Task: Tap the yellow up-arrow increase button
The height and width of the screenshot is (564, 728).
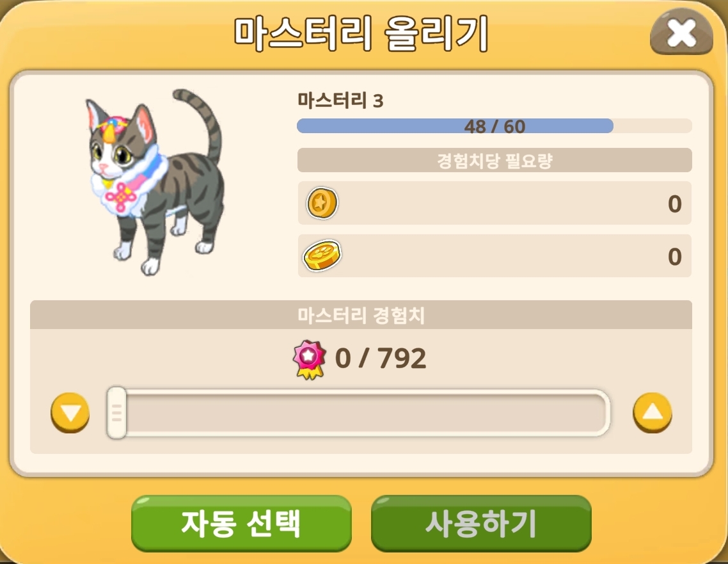Action: click(653, 412)
